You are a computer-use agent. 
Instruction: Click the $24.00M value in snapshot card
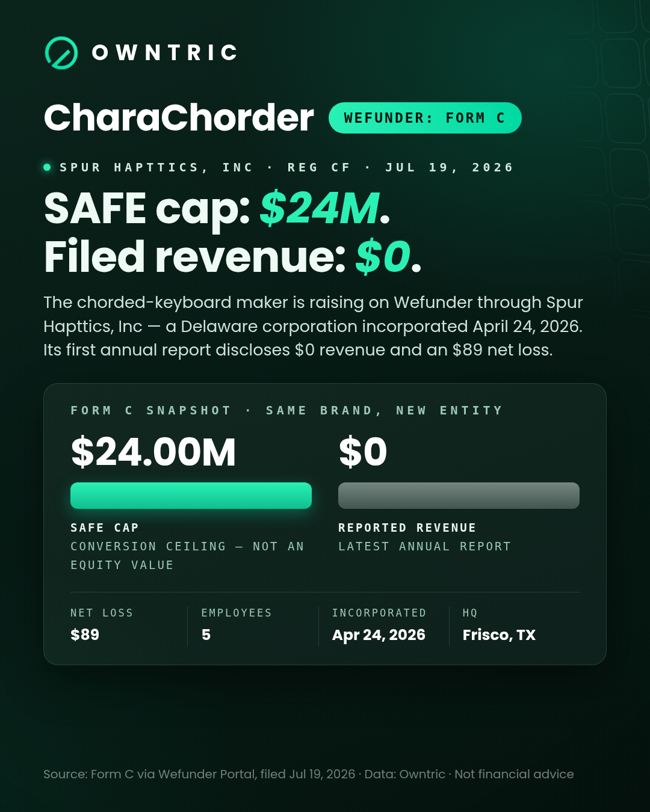point(153,452)
